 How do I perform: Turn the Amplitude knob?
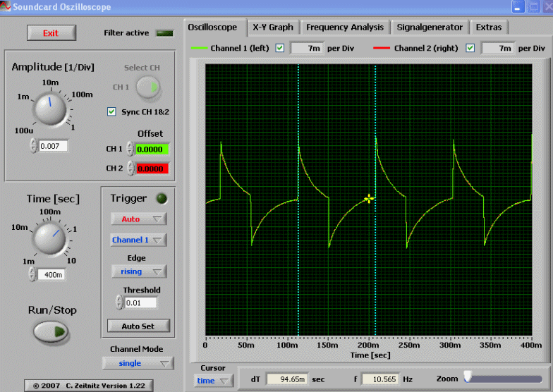tap(49, 109)
